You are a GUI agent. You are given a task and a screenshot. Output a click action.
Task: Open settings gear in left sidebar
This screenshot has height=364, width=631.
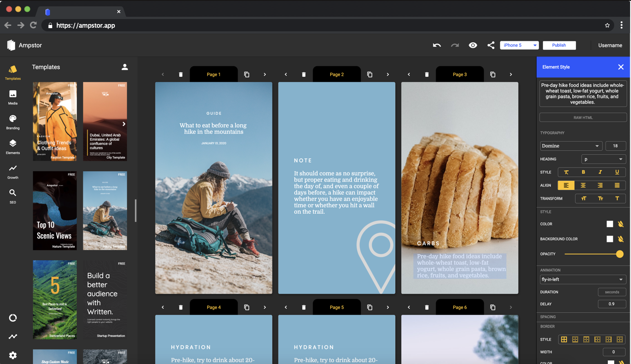click(x=13, y=355)
